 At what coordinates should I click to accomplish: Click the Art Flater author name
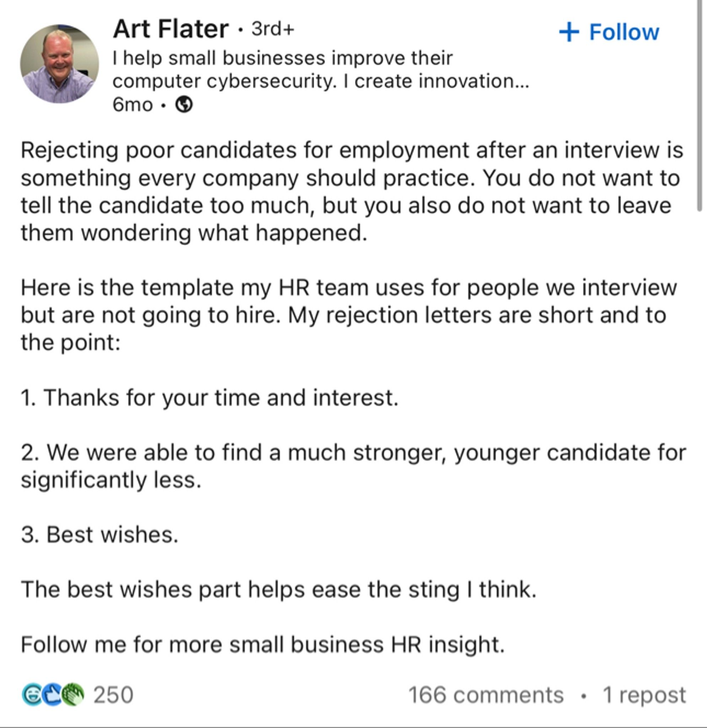(x=171, y=29)
